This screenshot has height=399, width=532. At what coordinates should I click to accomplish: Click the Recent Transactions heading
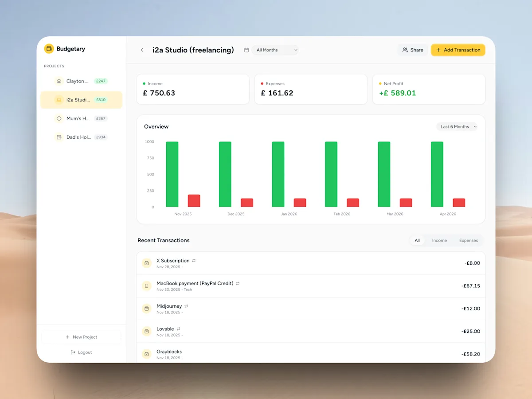[x=164, y=240]
